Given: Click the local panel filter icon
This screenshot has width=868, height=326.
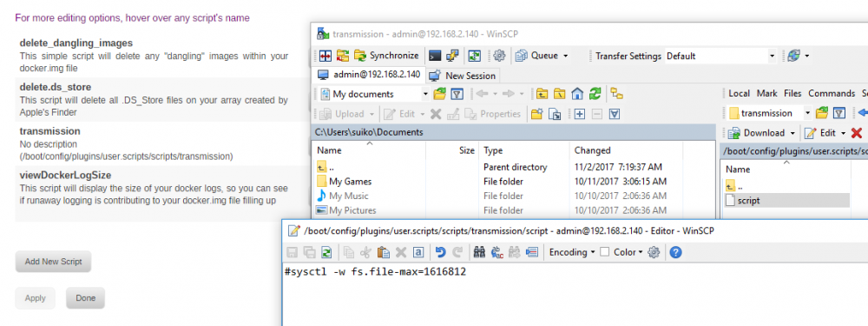Looking at the screenshot, I should (457, 94).
